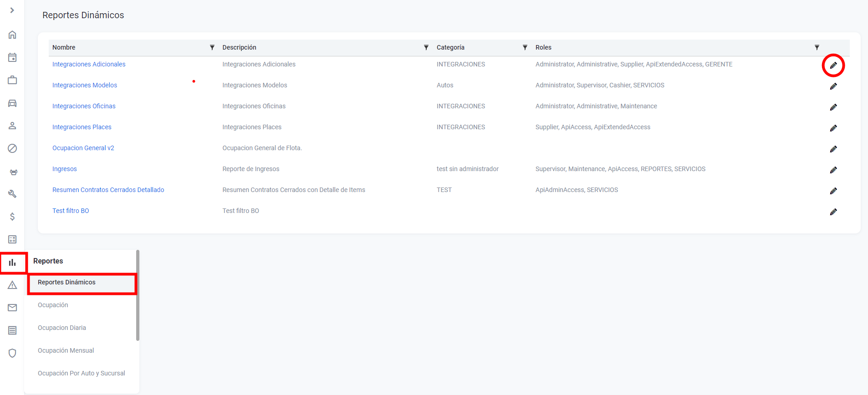Open the Home icon in sidebar

tap(12, 35)
